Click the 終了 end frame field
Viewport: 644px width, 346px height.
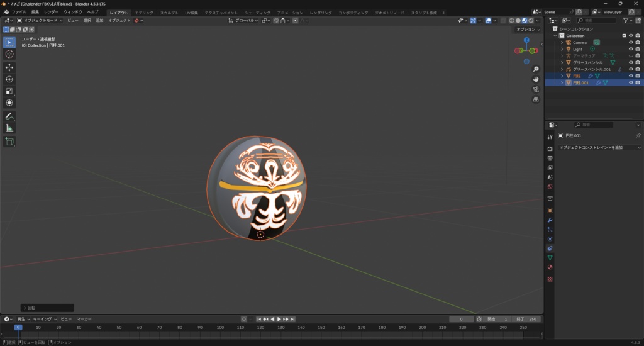527,320
